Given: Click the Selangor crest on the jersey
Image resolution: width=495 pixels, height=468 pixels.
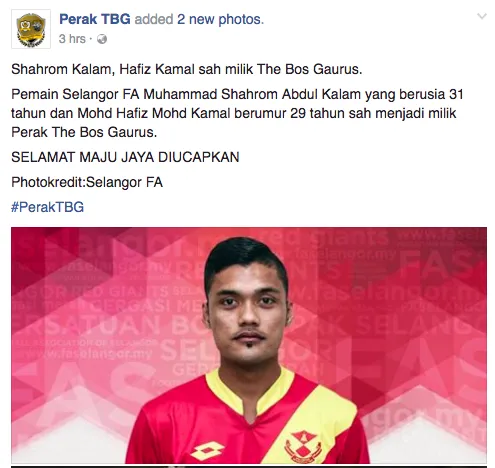Looking at the screenshot, I should point(303,446).
